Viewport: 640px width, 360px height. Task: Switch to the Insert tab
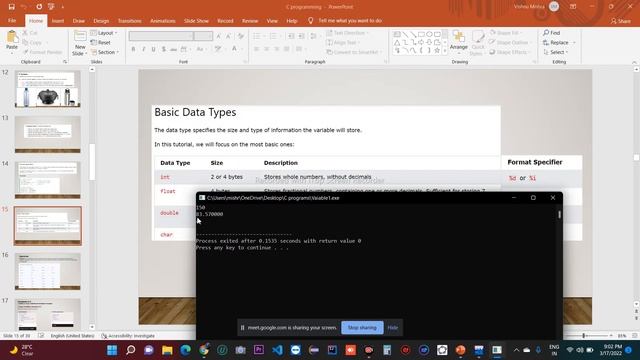[58, 20]
